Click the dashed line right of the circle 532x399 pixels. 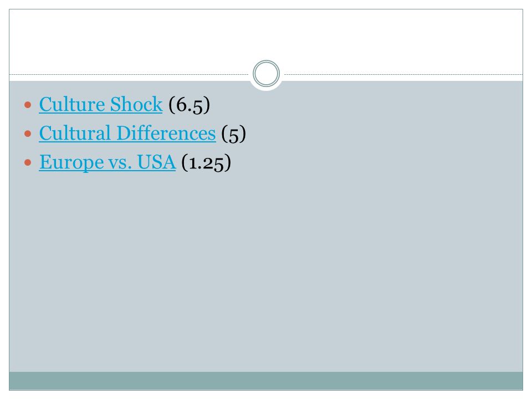click(403, 74)
